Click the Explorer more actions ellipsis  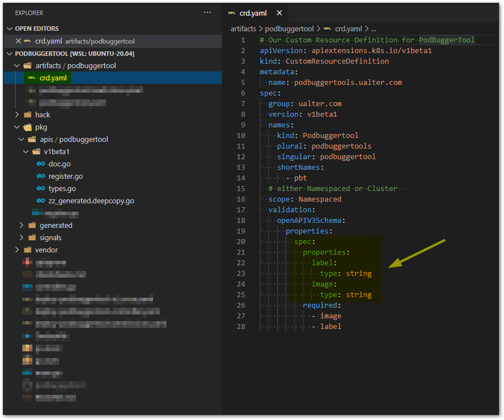pos(207,12)
